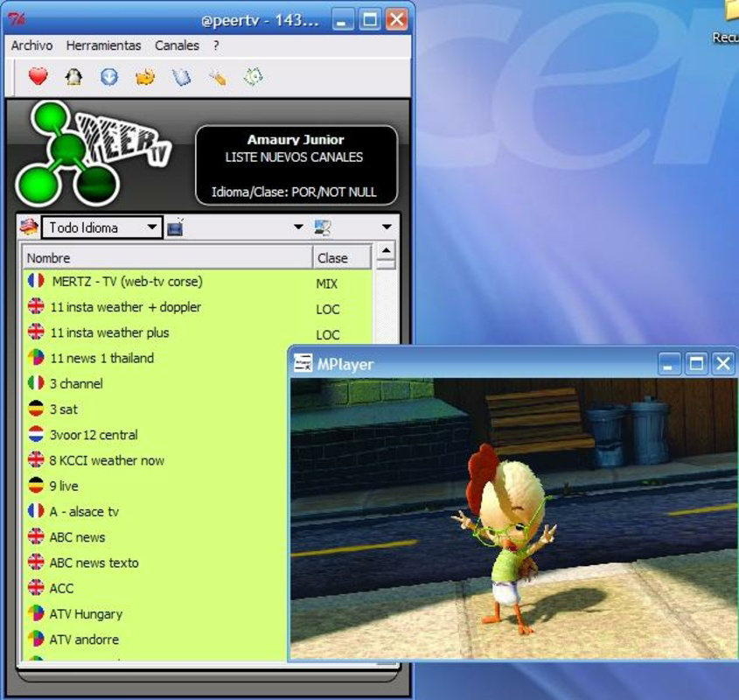Click the TV set filter icon
This screenshot has width=739, height=700.
click(176, 227)
